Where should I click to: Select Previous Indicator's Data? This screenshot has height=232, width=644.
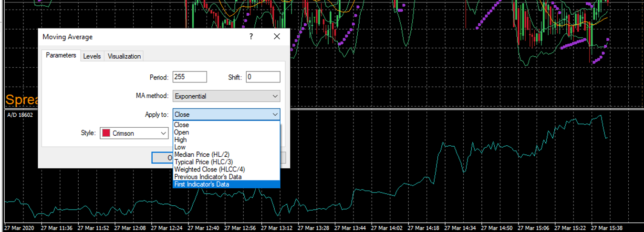pyautogui.click(x=227, y=177)
